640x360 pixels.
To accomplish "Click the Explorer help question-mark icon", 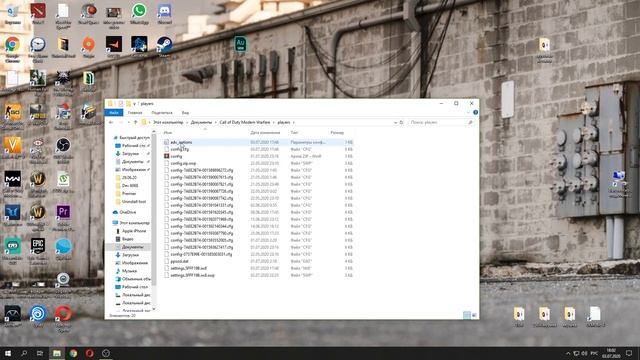I will click(x=476, y=112).
